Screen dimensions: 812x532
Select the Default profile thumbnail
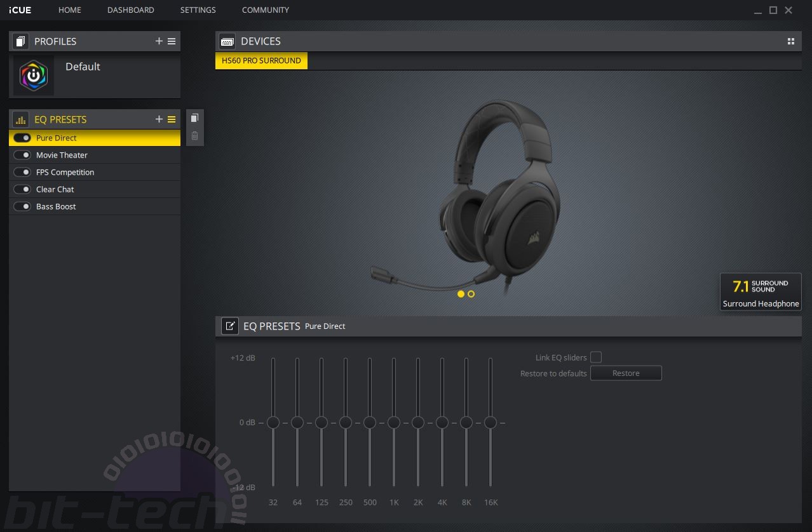click(x=34, y=75)
